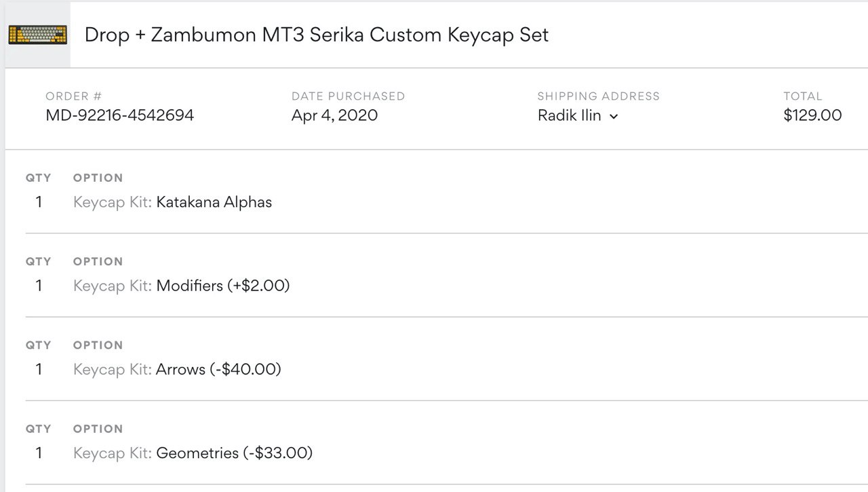This screenshot has width=868, height=492.
Task: Click quantity 1 in the Arrows row
Action: (x=39, y=369)
